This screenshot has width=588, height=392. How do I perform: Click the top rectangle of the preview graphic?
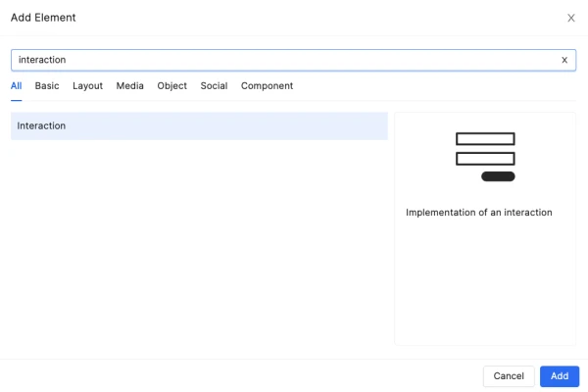click(x=485, y=138)
